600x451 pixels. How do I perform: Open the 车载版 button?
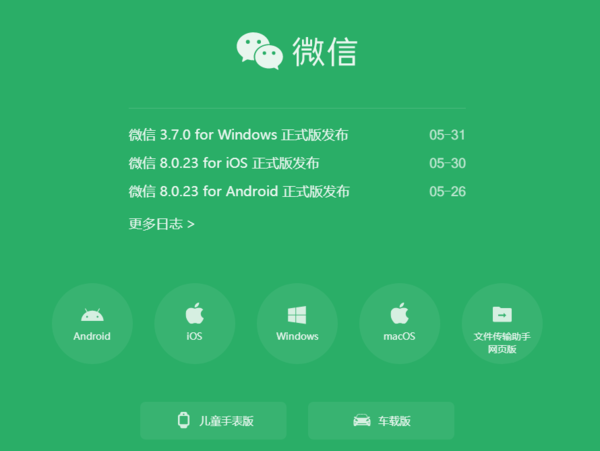pyautogui.click(x=381, y=421)
